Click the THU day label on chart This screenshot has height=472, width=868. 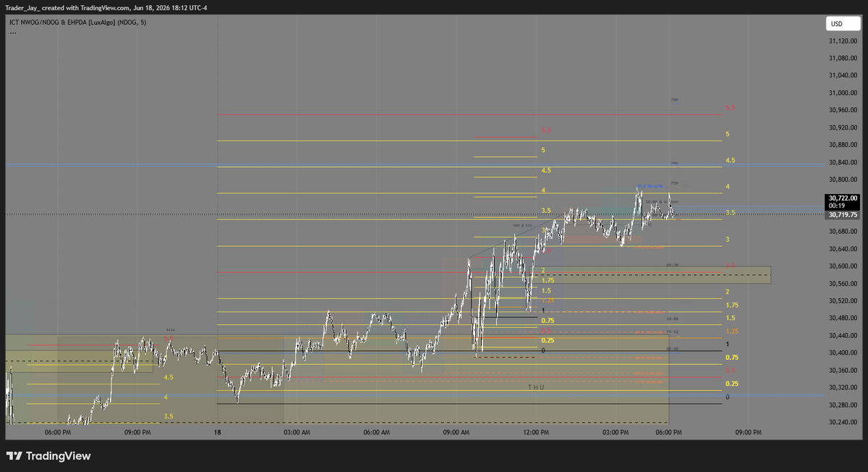tap(536, 387)
